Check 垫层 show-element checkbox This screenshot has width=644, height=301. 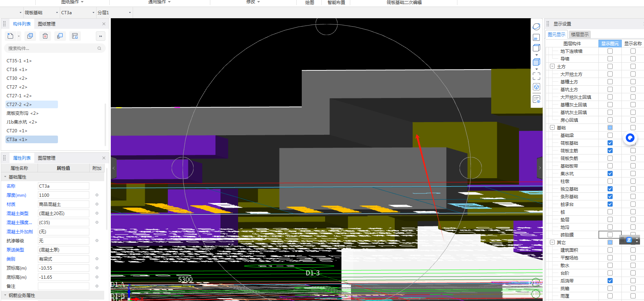click(610, 219)
